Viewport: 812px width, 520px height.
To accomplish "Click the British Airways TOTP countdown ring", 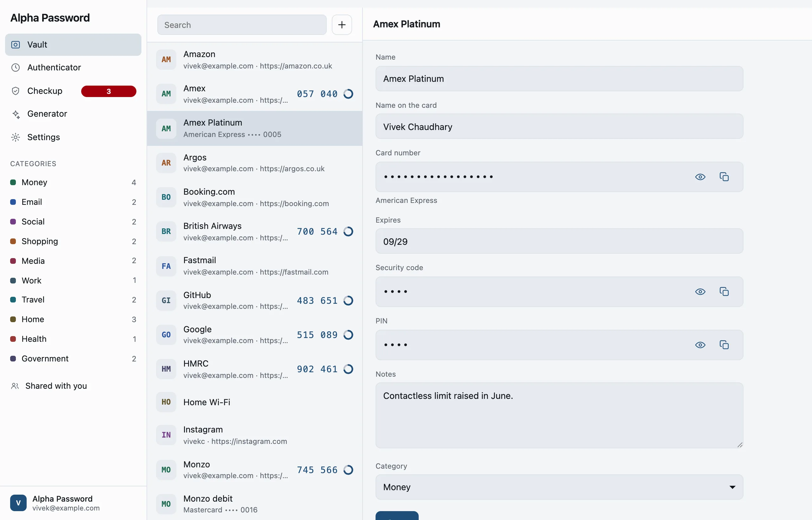I will click(348, 231).
